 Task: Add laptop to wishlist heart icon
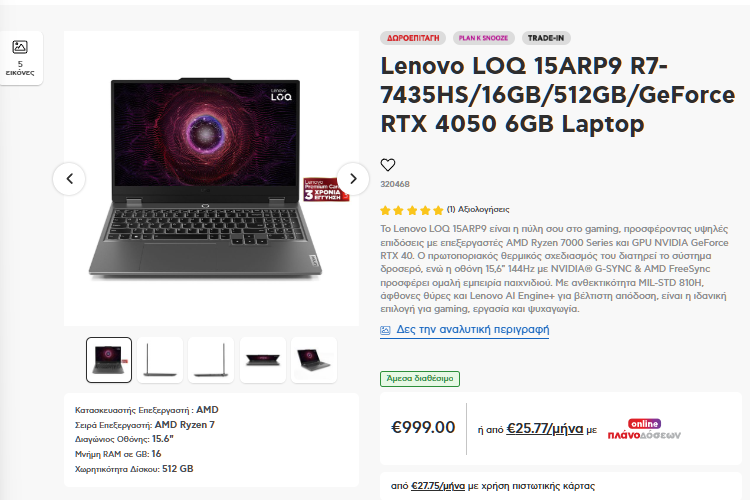pos(388,165)
